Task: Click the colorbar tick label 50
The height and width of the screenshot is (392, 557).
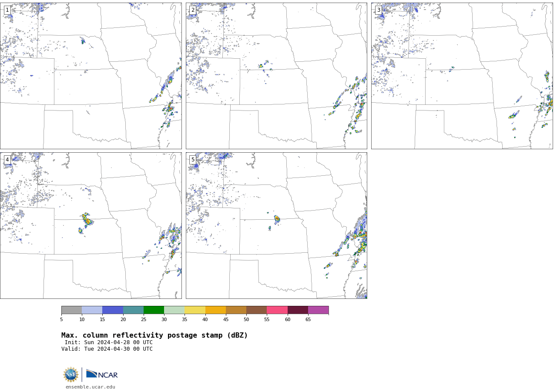Action: coord(246,320)
